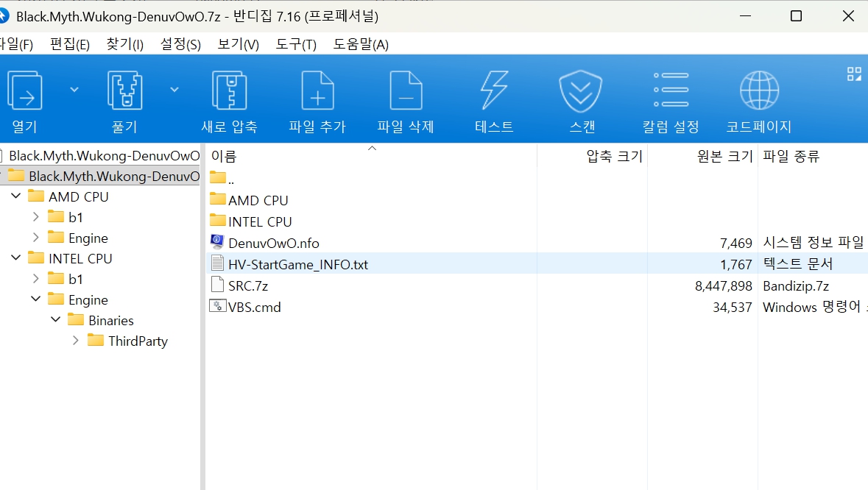The image size is (868, 490).
Task: Click the Delete File (파일 삭제) icon
Action: pyautogui.click(x=406, y=91)
